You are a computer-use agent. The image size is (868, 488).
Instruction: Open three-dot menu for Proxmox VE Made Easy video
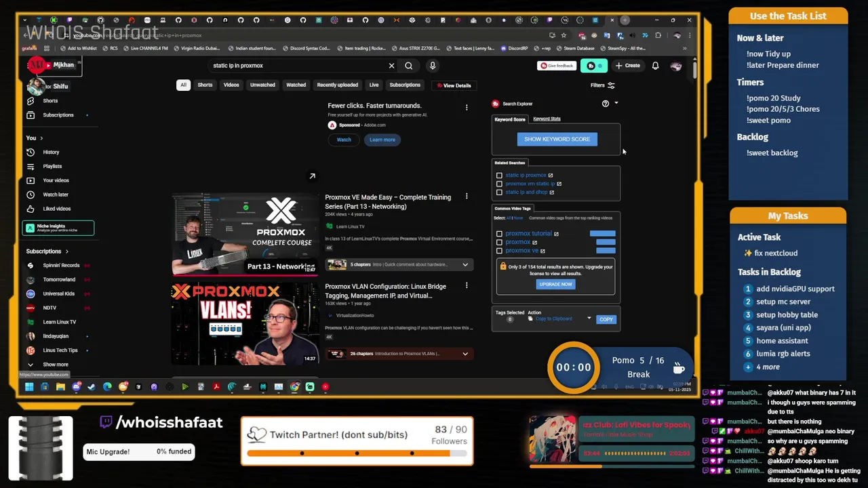[466, 197]
